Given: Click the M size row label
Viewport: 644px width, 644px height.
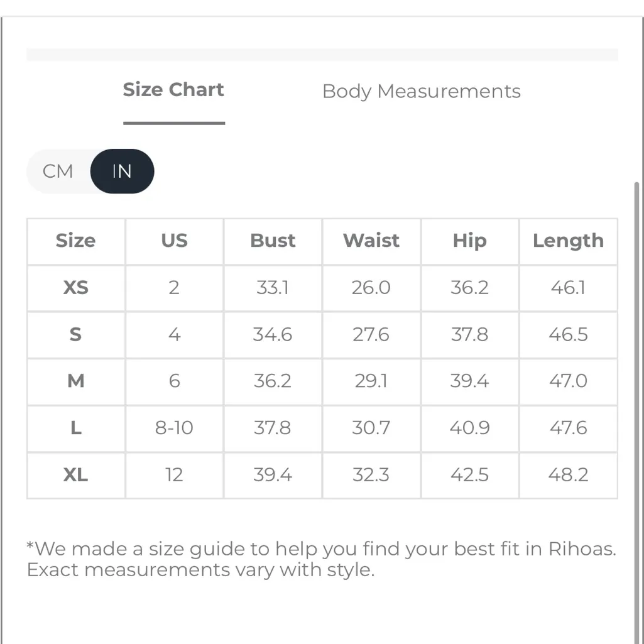Looking at the screenshot, I should pos(75,381).
